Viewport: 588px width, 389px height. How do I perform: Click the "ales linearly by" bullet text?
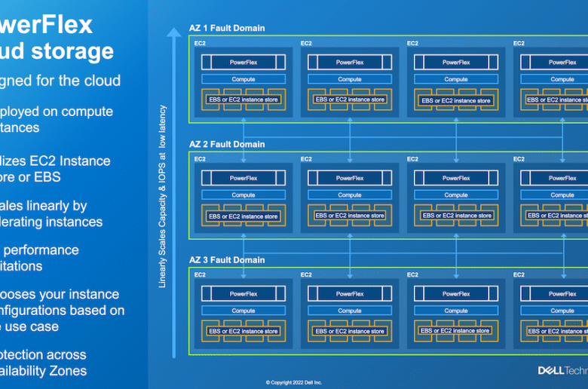(44, 206)
